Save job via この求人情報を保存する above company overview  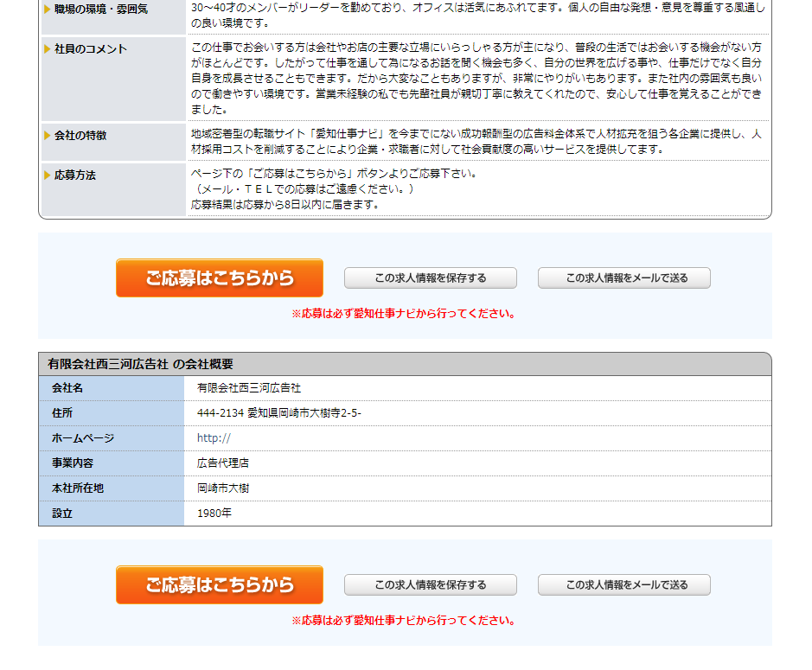[430, 278]
